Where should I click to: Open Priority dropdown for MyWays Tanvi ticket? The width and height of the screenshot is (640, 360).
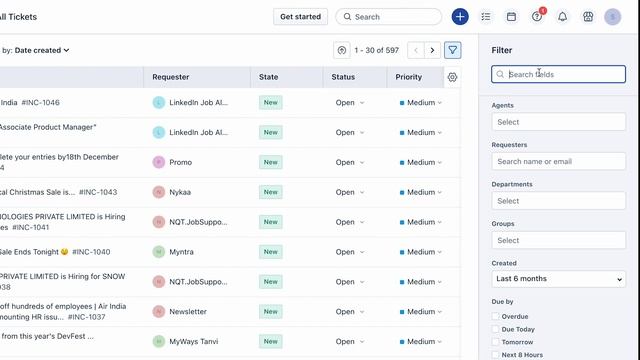420,341
